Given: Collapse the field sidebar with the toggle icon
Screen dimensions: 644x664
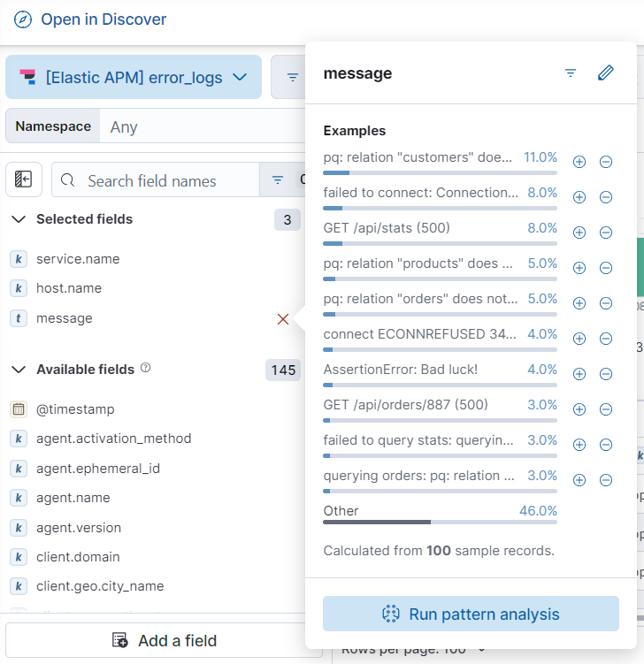Looking at the screenshot, I should click(24, 180).
